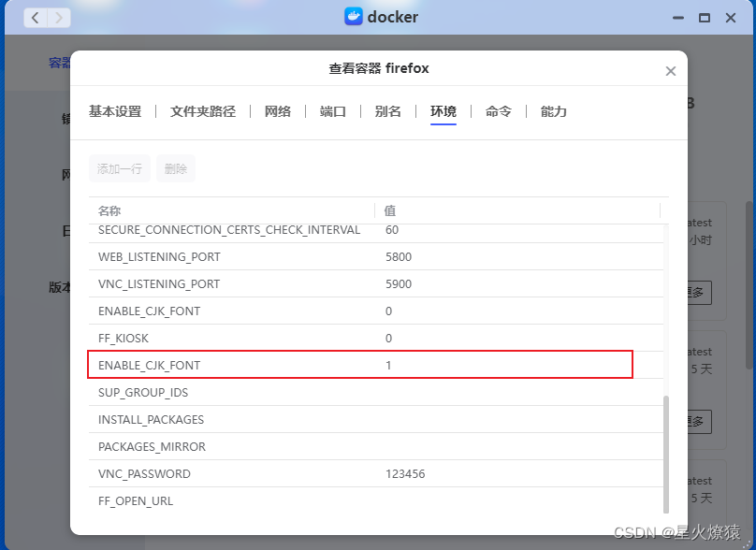Select the 别名 tab
This screenshot has width=756, height=550.
pos(388,111)
